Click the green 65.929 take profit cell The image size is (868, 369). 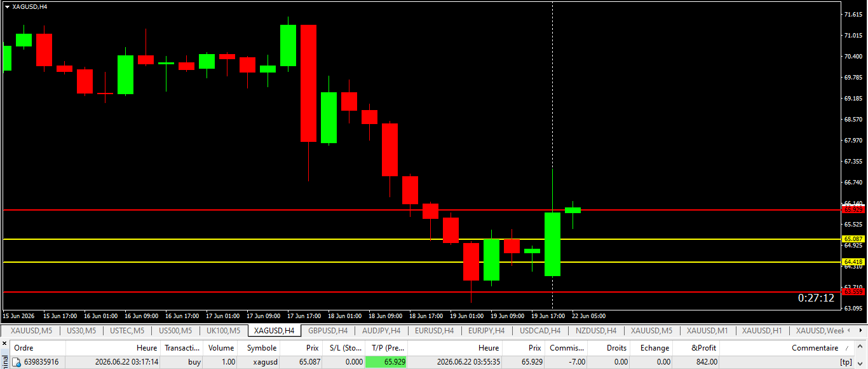click(386, 362)
